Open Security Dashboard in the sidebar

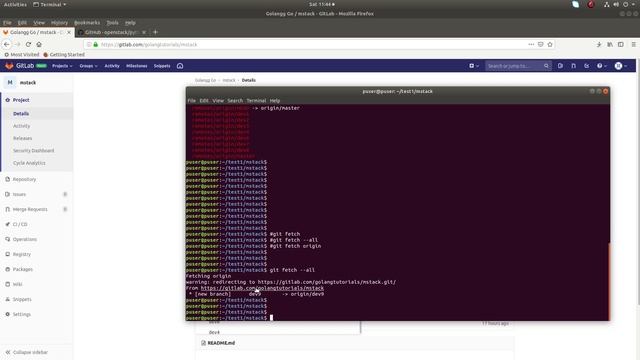tap(33, 151)
